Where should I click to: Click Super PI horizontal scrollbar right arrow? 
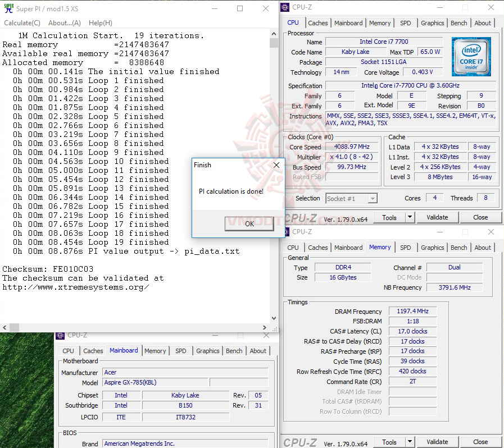[x=265, y=327]
